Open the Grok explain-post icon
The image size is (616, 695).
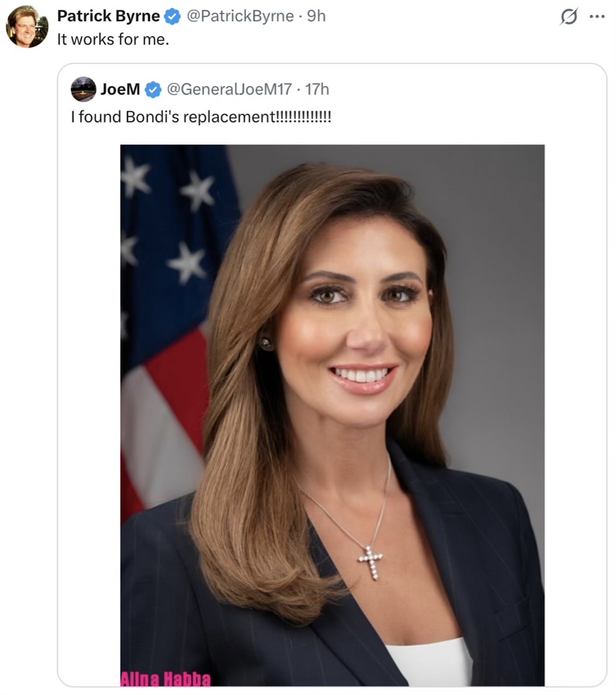click(569, 16)
